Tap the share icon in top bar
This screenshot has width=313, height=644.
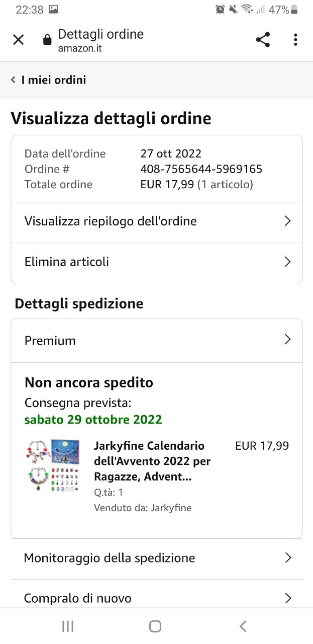coord(263,40)
